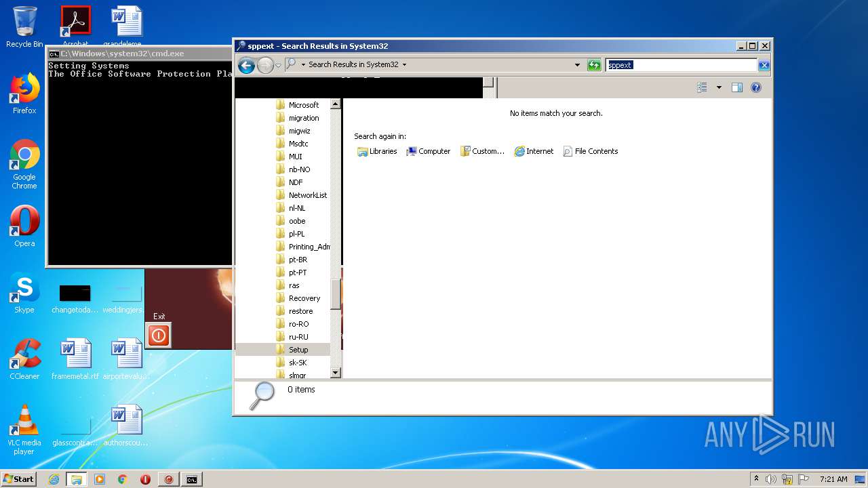Click the green refresh button in address bar
The height and width of the screenshot is (488, 868).
tap(594, 65)
